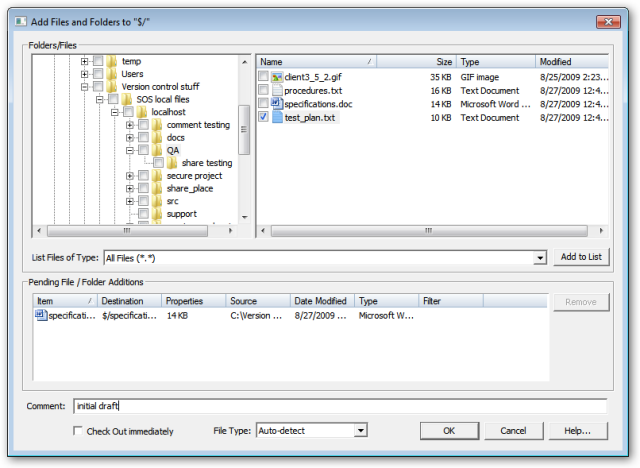The image size is (640, 468).
Task: Enable Check Out immediately checkbox
Action: click(79, 432)
